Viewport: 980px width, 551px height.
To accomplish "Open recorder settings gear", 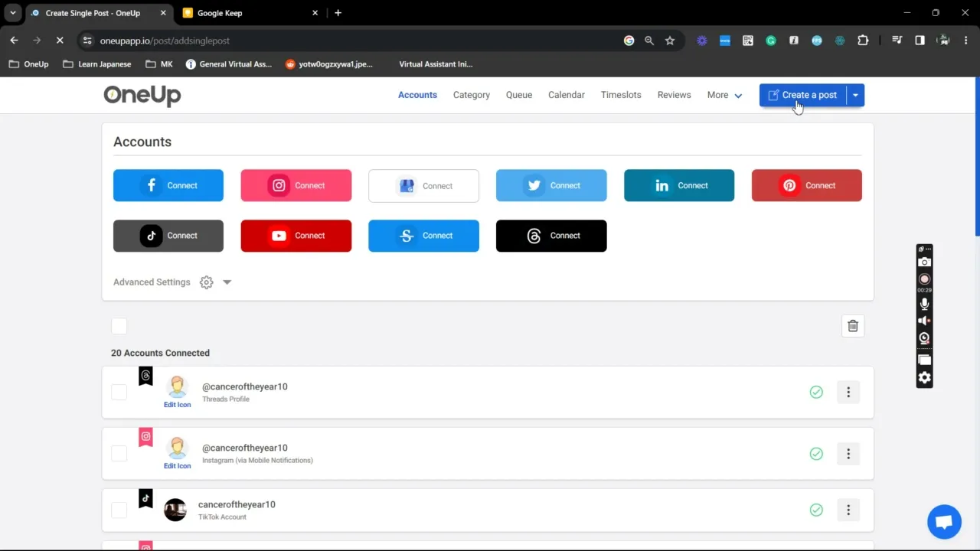I will tap(924, 377).
